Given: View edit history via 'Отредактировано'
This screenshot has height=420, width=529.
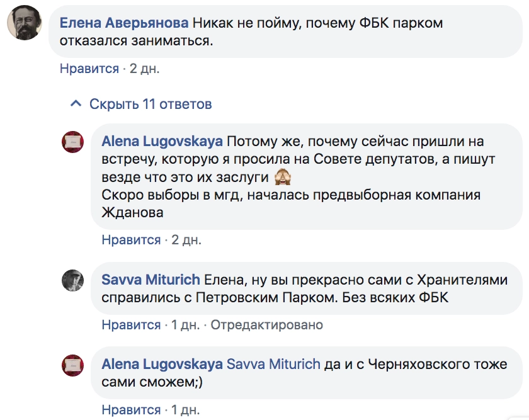Looking at the screenshot, I should (266, 325).
